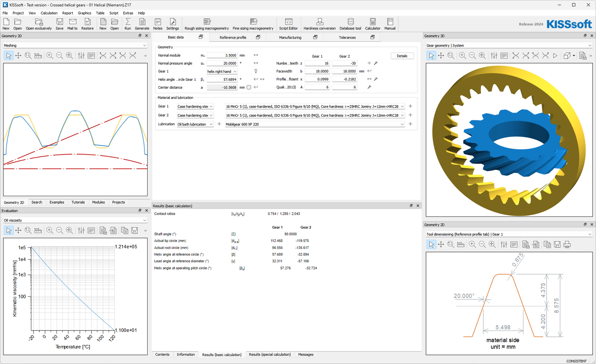Click play animation icon in Geometry 3D
The image size is (596, 364).
[555, 56]
